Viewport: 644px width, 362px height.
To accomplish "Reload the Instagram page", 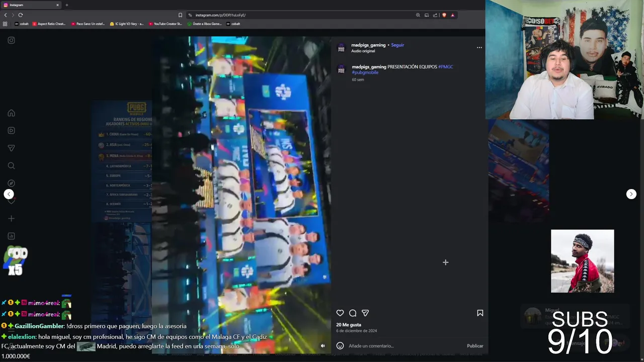I will pyautogui.click(x=21, y=15).
